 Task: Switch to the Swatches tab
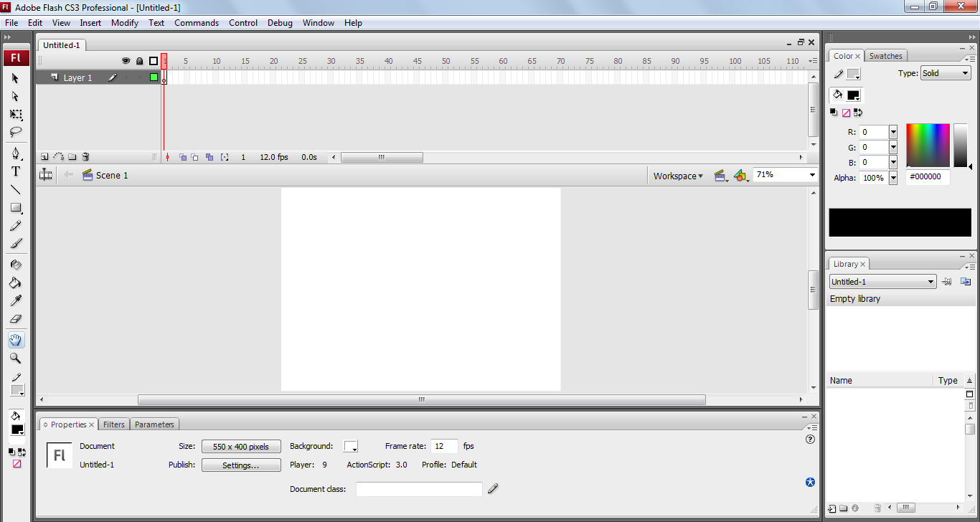[x=886, y=56]
